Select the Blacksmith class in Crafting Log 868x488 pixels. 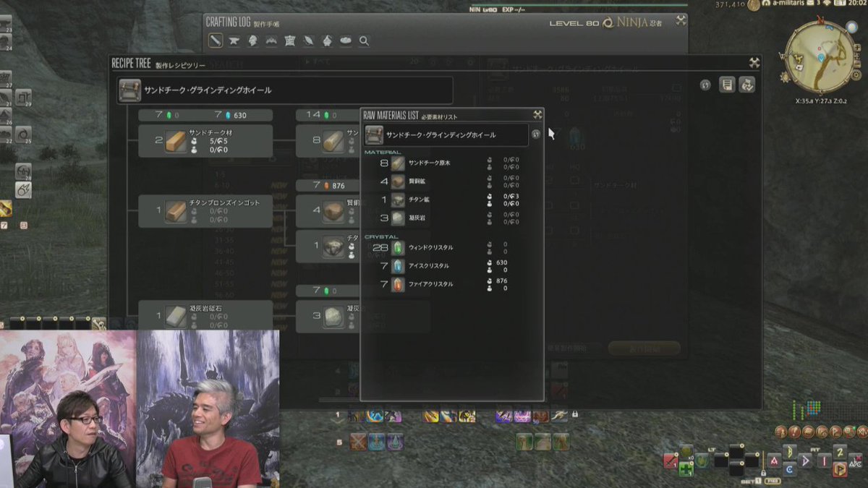click(x=234, y=40)
